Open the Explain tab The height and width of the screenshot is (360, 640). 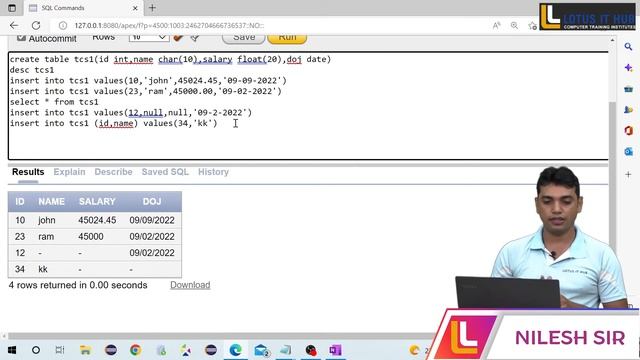coord(69,172)
